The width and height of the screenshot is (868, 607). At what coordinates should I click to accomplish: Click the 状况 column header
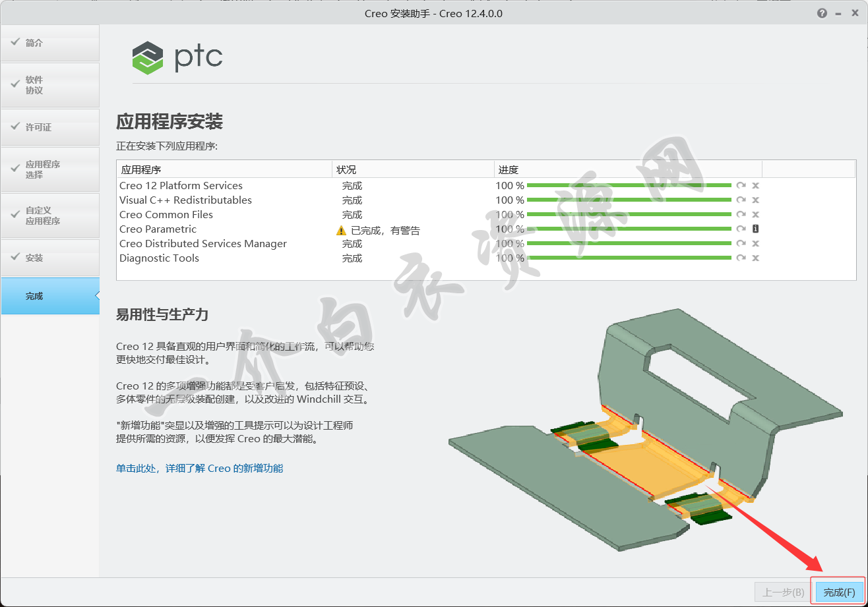413,169
